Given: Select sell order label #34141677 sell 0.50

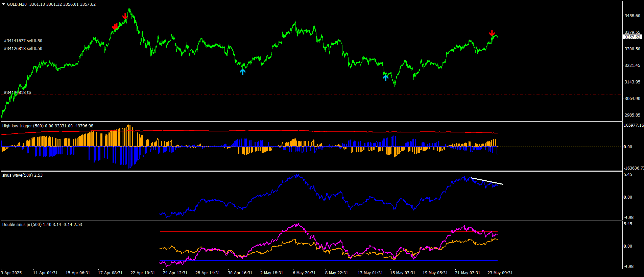Looking at the screenshot, I should click(x=23, y=41).
